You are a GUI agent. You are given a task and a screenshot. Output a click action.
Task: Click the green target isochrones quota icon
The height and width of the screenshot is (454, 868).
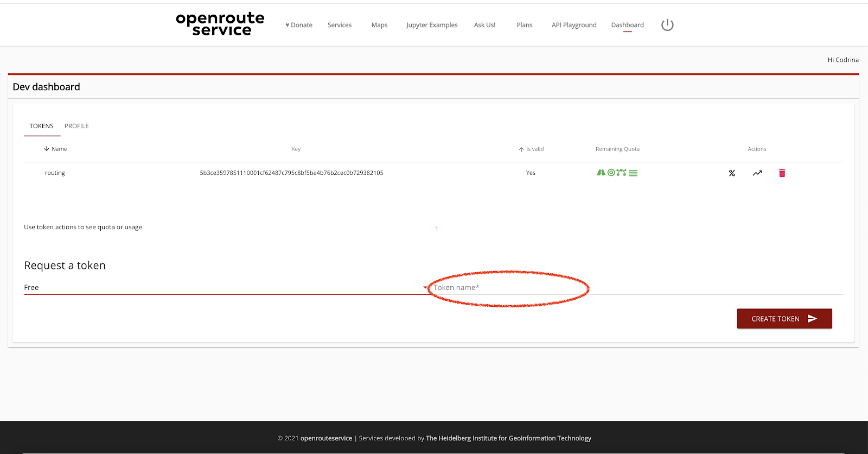coord(611,173)
